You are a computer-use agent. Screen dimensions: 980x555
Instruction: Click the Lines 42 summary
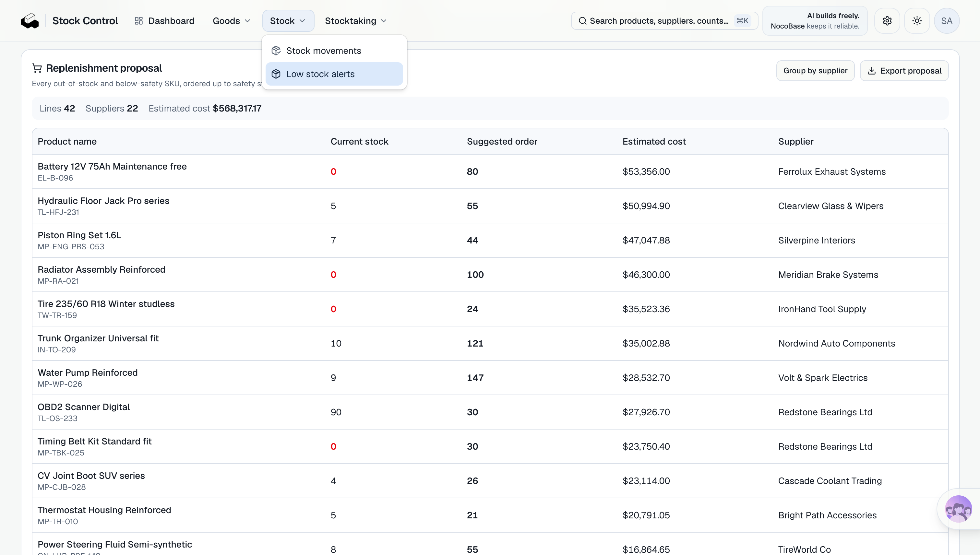pos(57,108)
